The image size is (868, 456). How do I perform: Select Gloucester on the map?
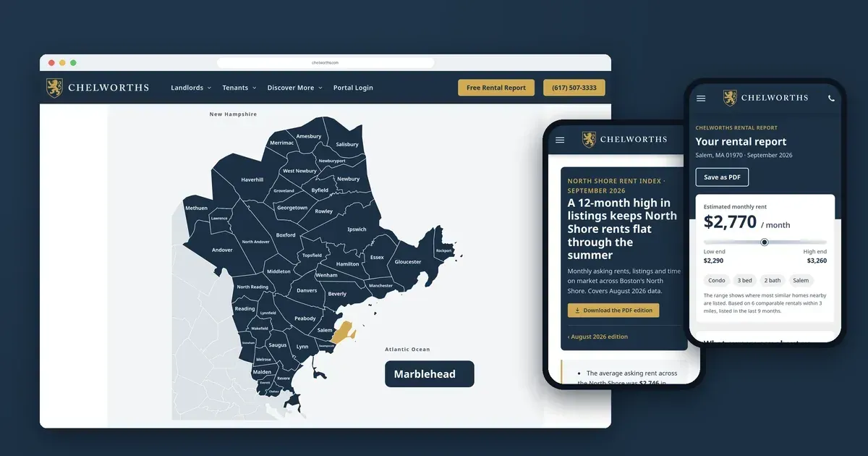408,262
